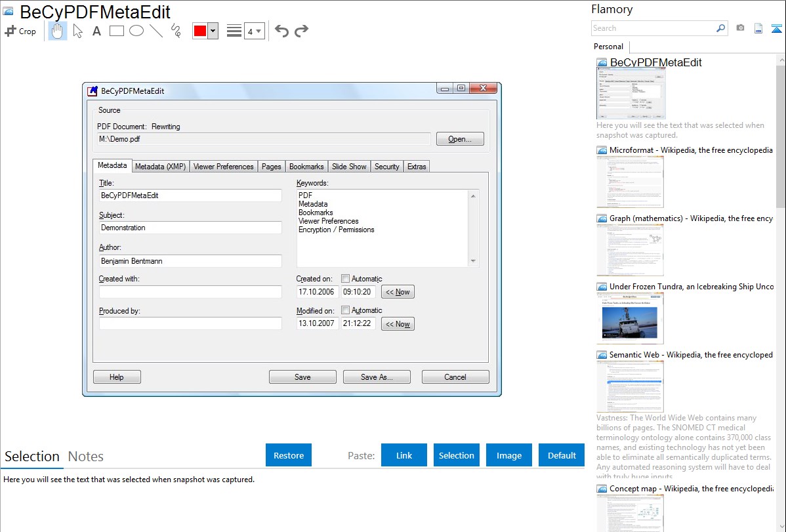Click the BeCyPDFMetaEdit dialog title bar icon

(93, 91)
